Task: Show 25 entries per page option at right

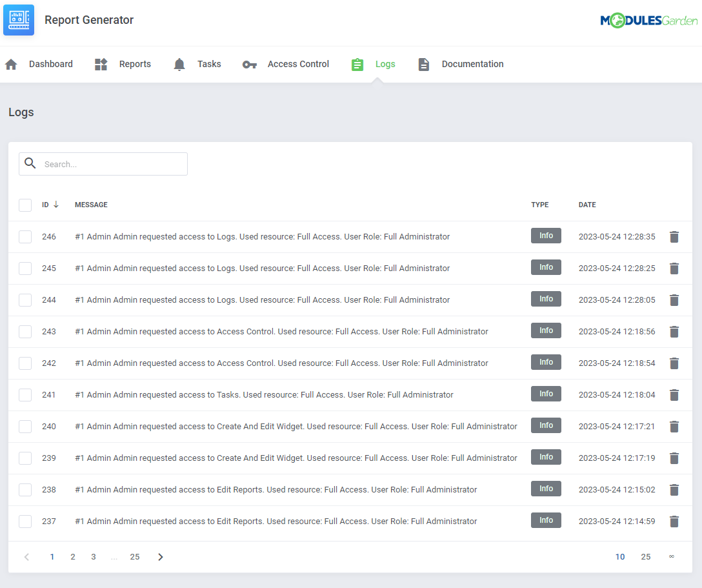Action: click(x=646, y=556)
